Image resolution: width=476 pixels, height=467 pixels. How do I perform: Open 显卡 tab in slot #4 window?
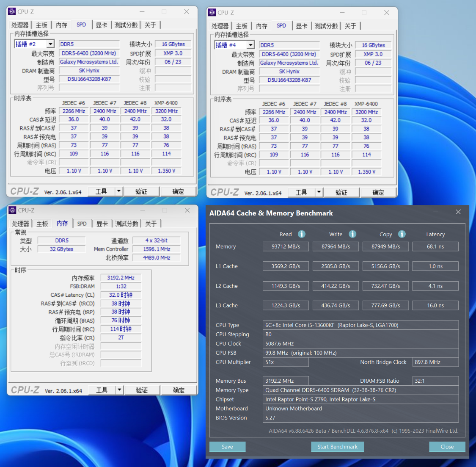click(301, 26)
